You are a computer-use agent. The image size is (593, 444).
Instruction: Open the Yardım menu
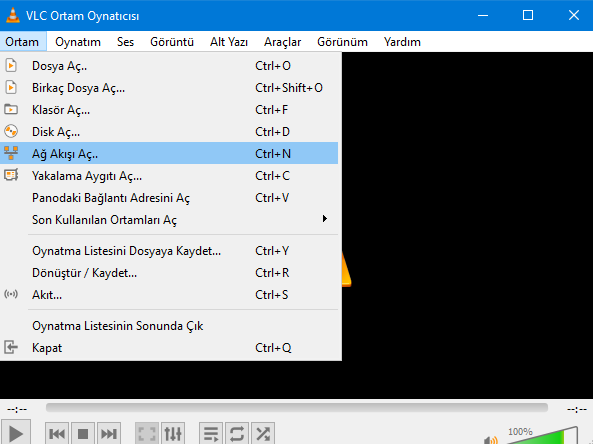tap(402, 42)
